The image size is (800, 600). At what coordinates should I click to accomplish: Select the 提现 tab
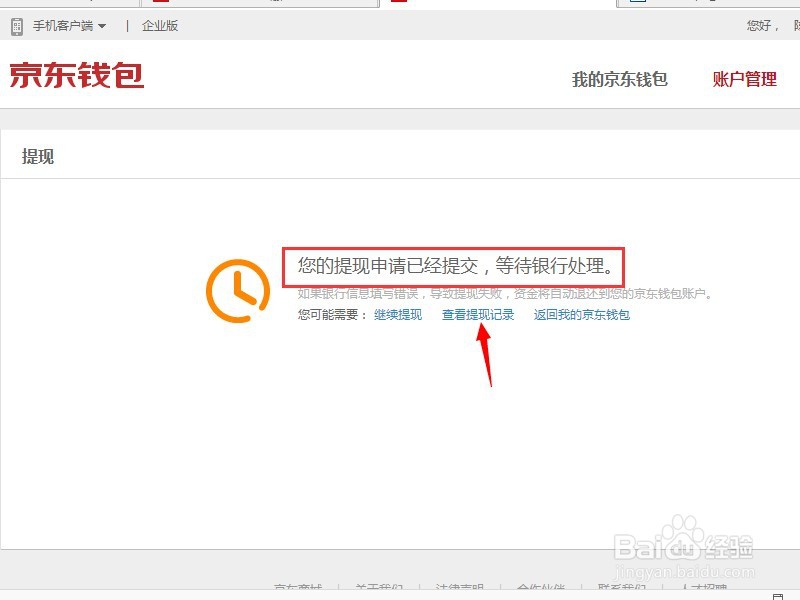point(40,156)
